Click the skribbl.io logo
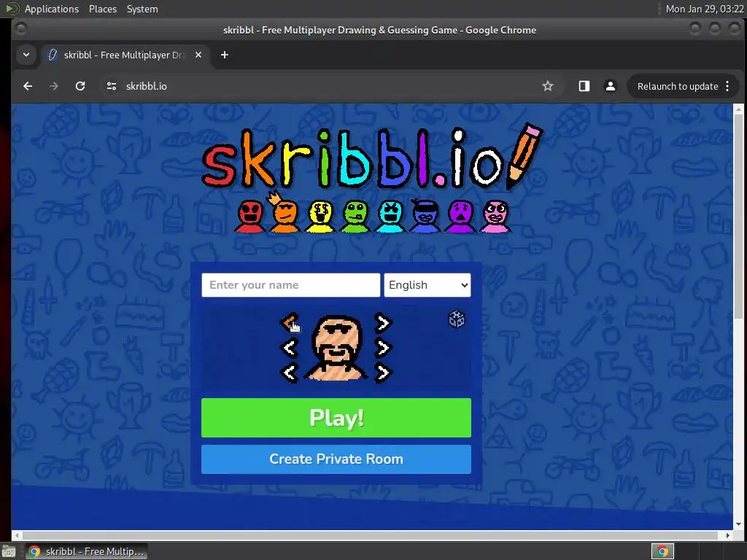 pyautogui.click(x=371, y=157)
